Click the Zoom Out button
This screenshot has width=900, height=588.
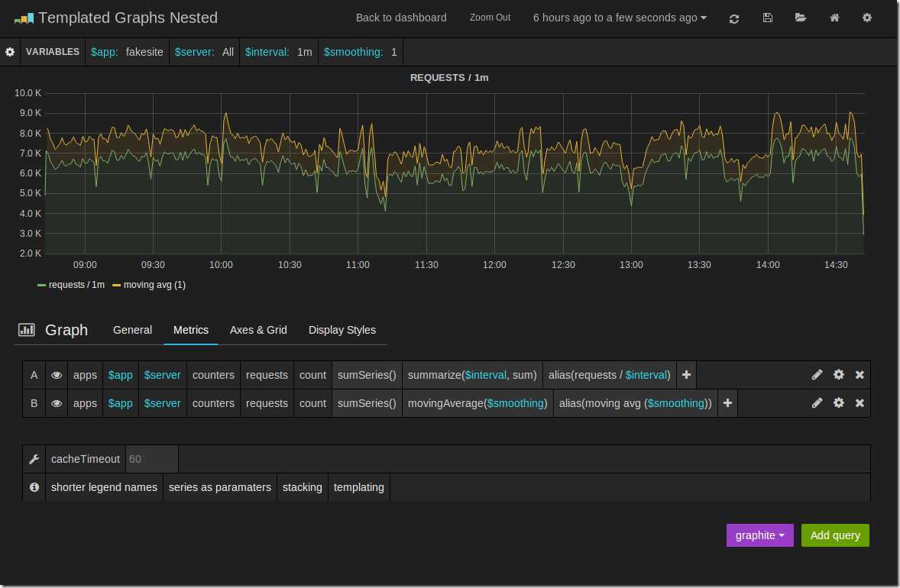pyautogui.click(x=490, y=18)
